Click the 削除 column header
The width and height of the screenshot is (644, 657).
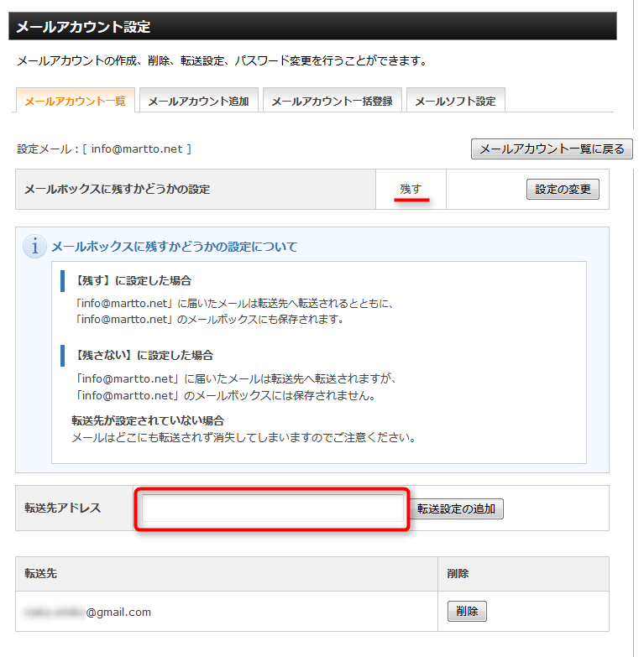[458, 574]
